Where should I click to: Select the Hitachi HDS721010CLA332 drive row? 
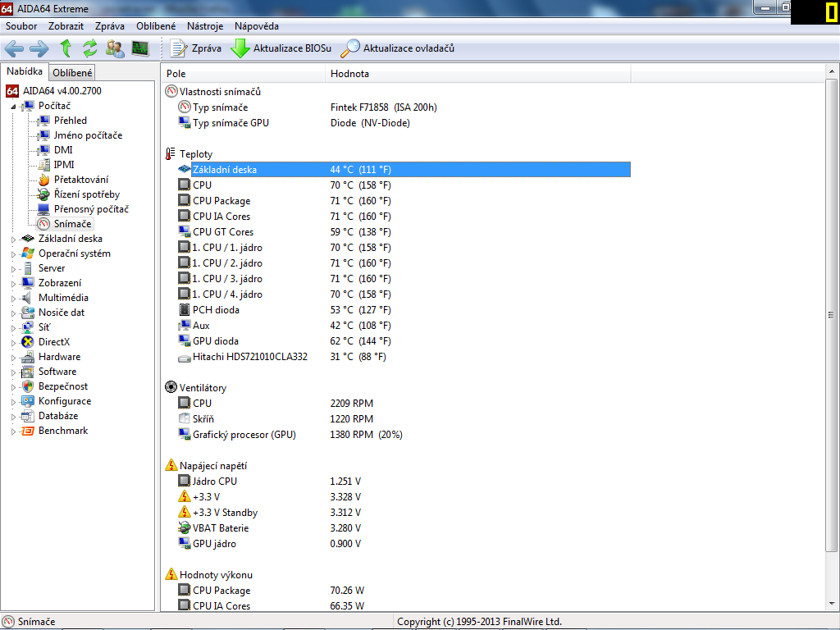[x=404, y=356]
